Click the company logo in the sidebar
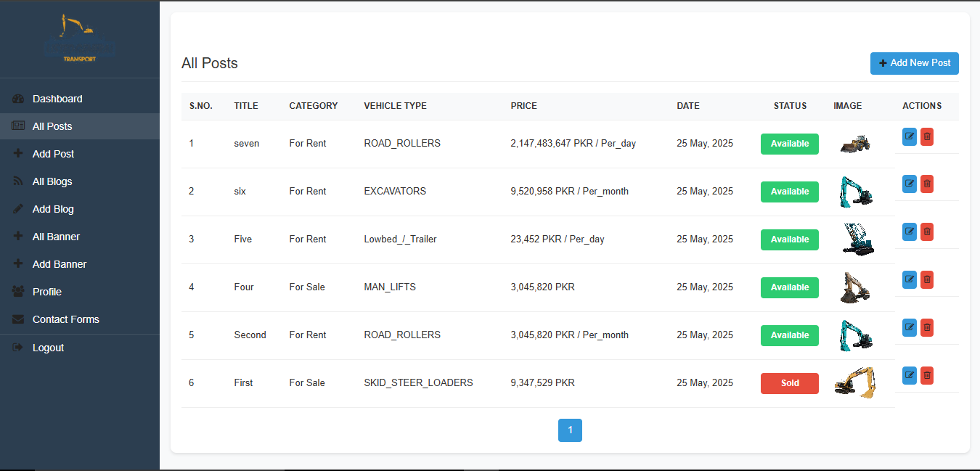This screenshot has width=980, height=471. click(79, 38)
